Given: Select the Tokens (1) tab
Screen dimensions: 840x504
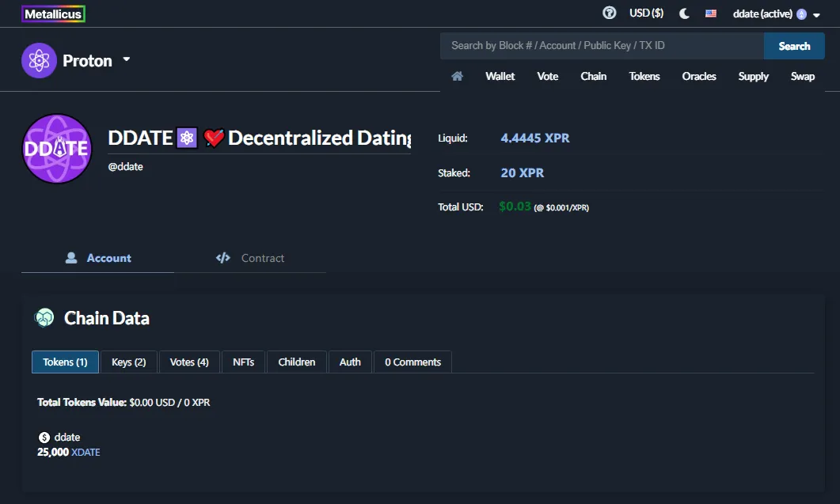Looking at the screenshot, I should pos(65,362).
